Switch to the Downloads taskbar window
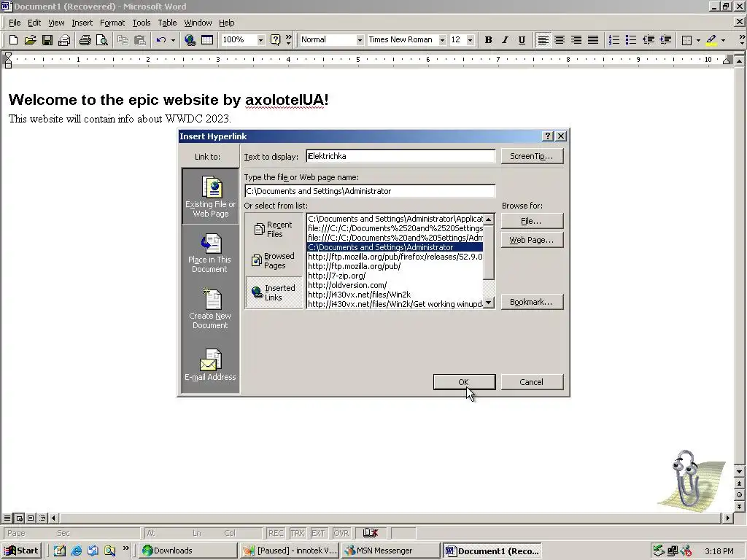 pos(188,551)
